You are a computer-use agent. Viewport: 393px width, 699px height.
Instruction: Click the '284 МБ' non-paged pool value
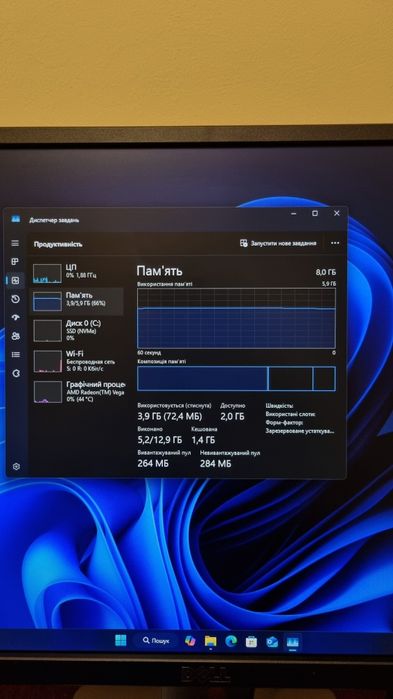pyautogui.click(x=216, y=464)
